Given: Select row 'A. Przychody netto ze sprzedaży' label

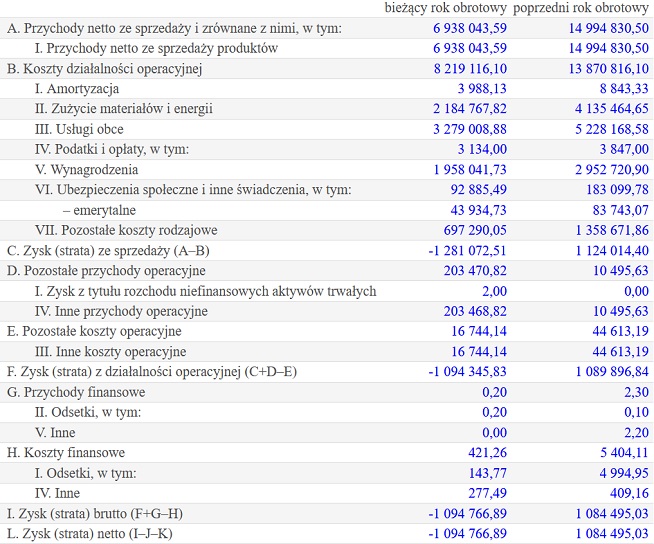Looking at the screenshot, I should coord(174,28).
